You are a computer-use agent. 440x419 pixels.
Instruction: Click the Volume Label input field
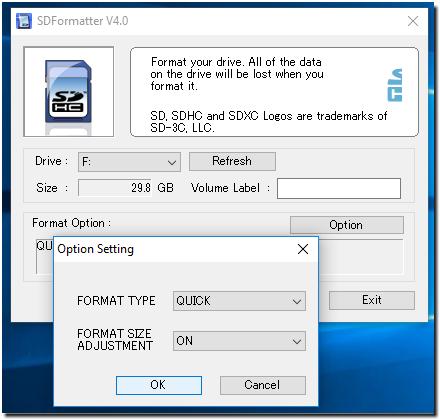coord(339,188)
